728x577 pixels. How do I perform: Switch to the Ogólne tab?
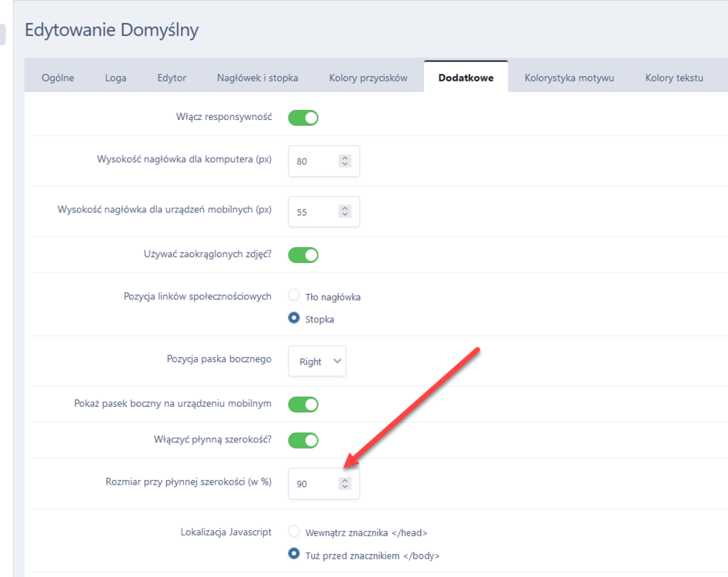point(58,78)
